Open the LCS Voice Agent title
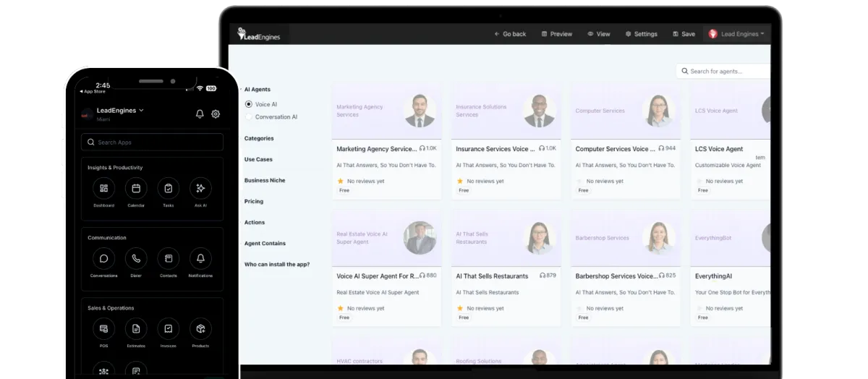This screenshot has width=868, height=379. (719, 149)
